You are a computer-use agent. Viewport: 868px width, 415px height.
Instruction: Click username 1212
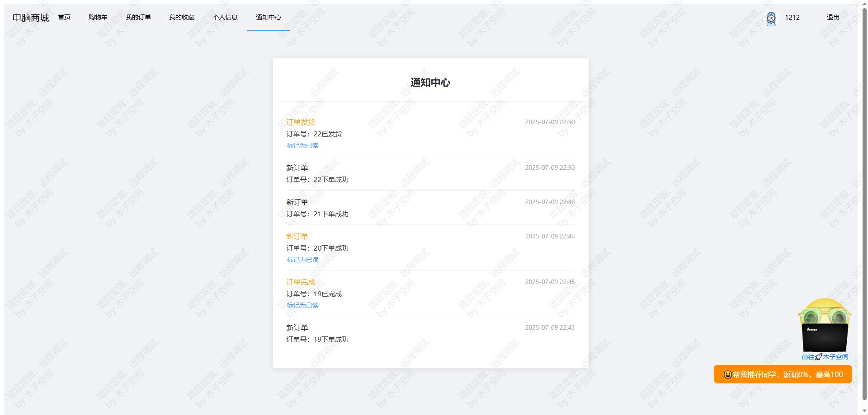(x=792, y=18)
